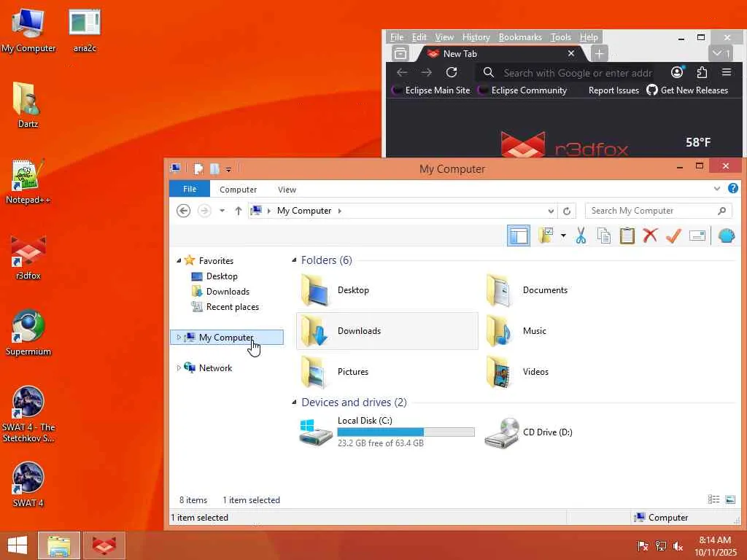Screen dimensions: 747x560
Task: Collapse the Devices and drives group
Action: pos(294,402)
